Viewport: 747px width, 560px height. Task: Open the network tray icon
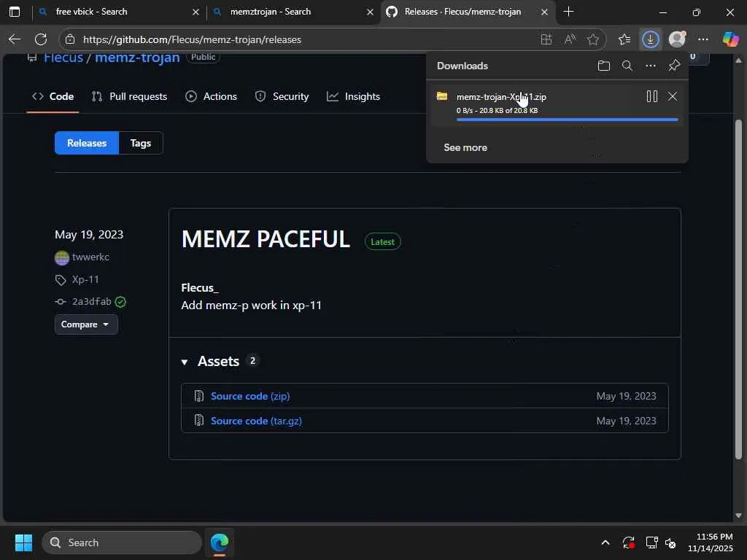coord(651,542)
